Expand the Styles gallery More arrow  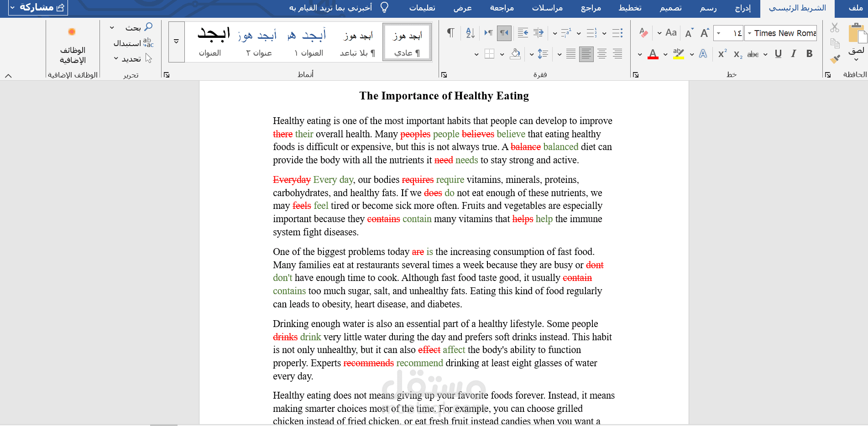tap(177, 42)
